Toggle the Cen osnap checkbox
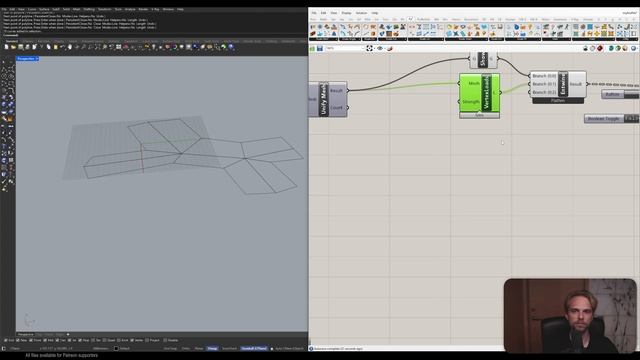The height and width of the screenshot is (360, 640). (x=58, y=340)
